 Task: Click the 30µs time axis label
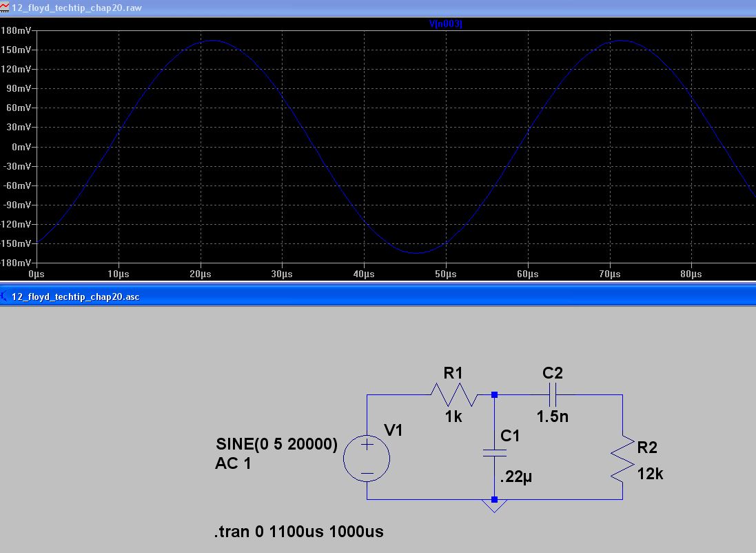[282, 274]
